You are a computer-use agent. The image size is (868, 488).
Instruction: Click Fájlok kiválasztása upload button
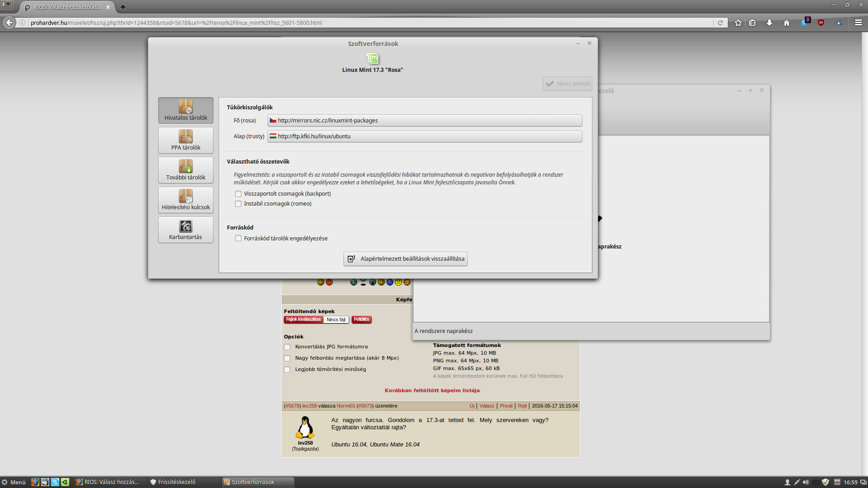(303, 319)
